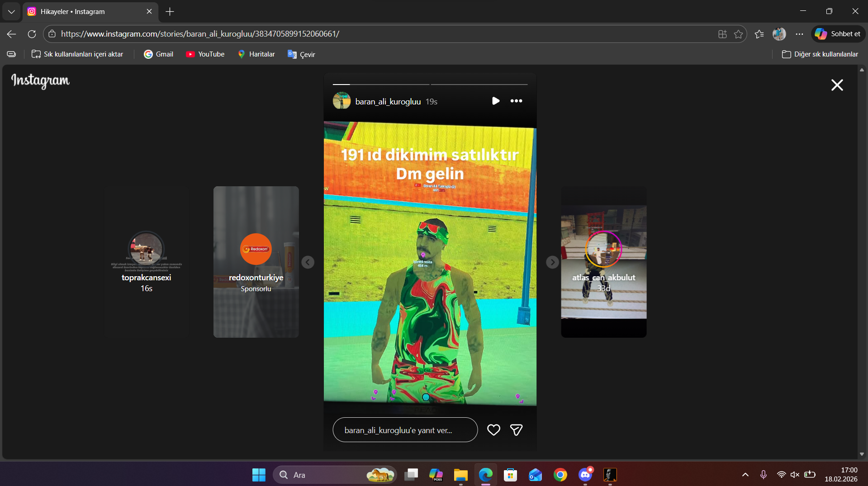Viewport: 868px width, 486px height.
Task: Like the story with the heart icon
Action: (x=493, y=430)
